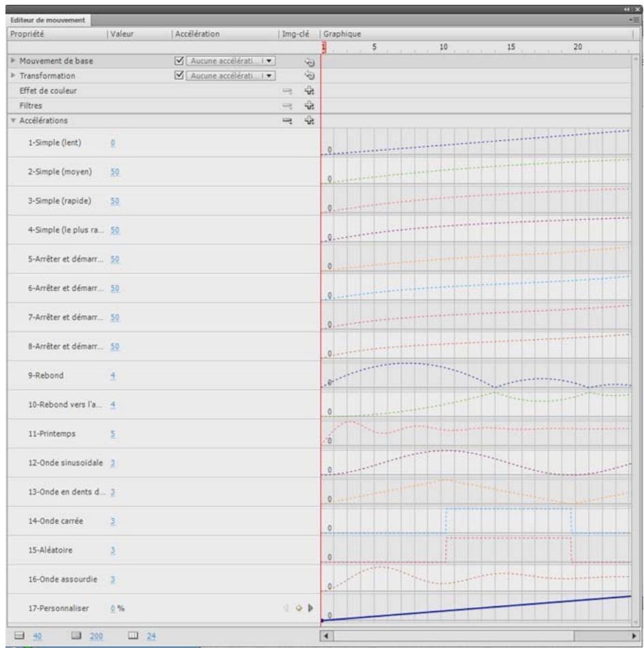Select the Filtres row label
The image size is (644, 648).
[31, 106]
